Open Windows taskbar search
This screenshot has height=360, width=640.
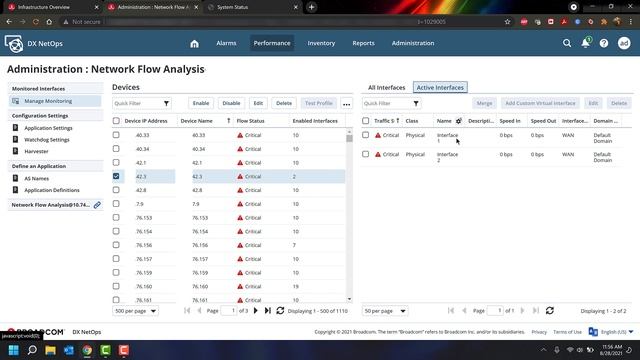click(32, 350)
